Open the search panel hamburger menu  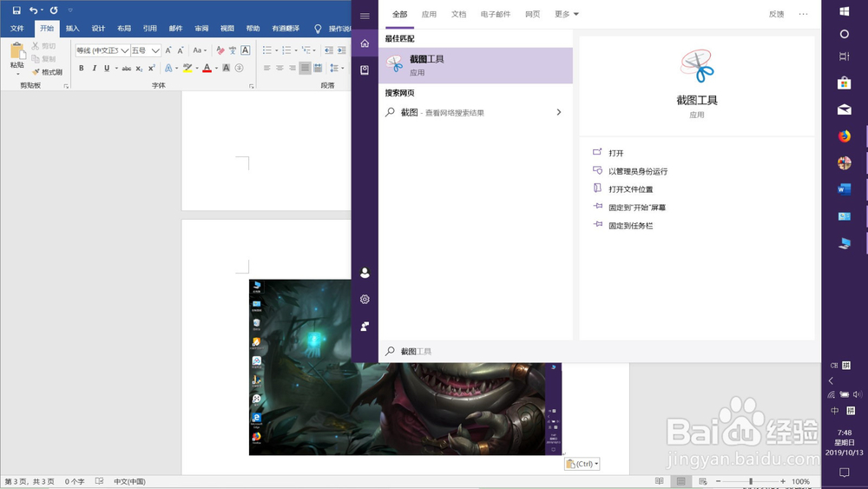click(365, 16)
